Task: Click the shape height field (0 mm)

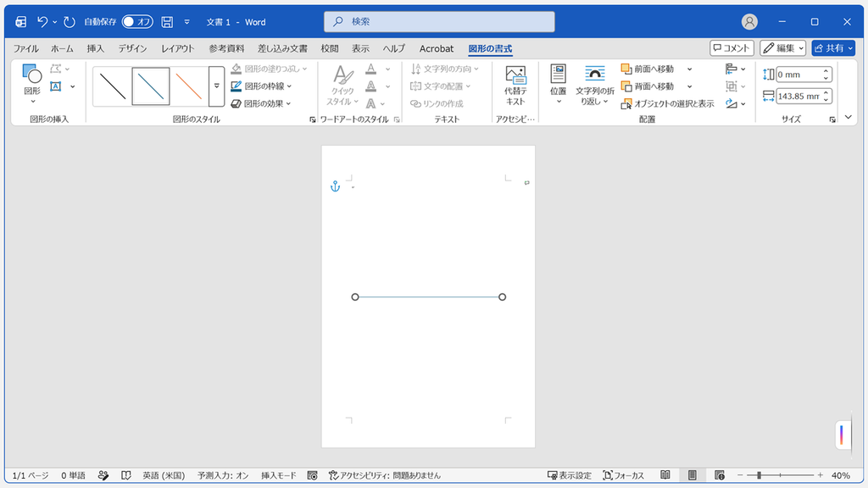Action: tap(798, 75)
